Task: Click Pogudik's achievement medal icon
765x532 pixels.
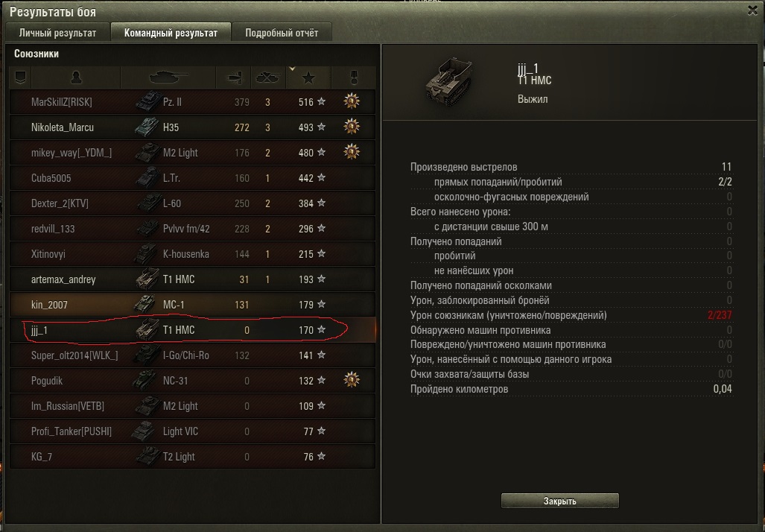Action: tap(352, 380)
